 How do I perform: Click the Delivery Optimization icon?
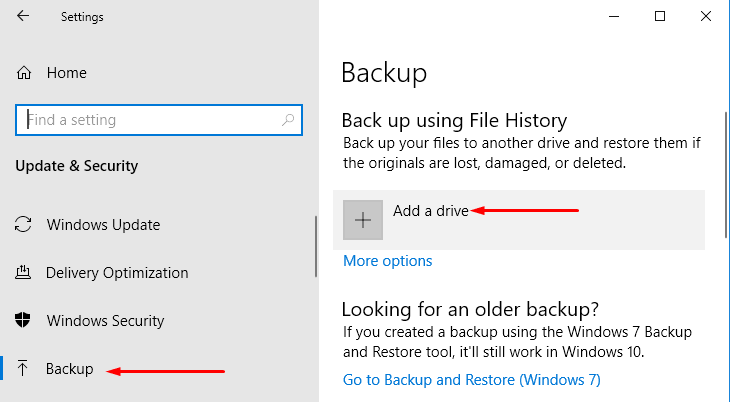coord(24,273)
